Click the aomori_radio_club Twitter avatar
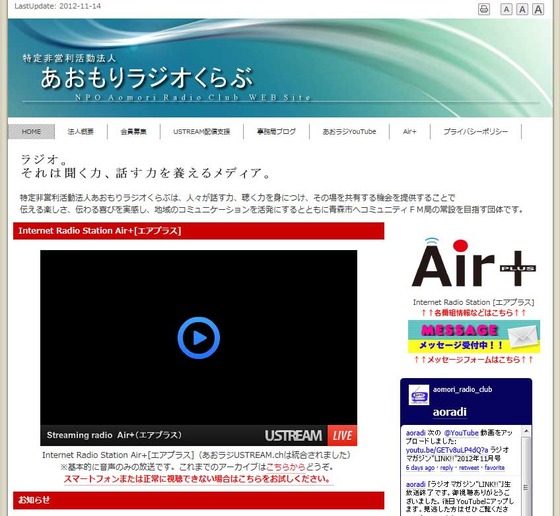Image resolution: width=560 pixels, height=516 pixels. click(419, 395)
